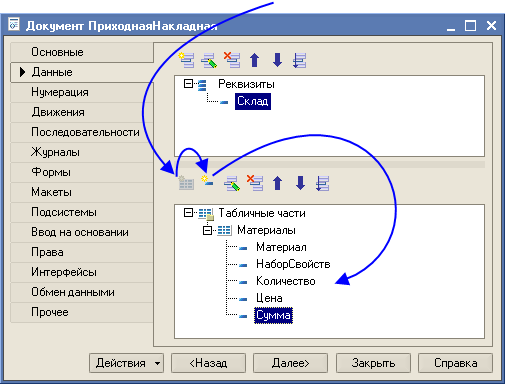Image resolution: width=505 pixels, height=384 pixels.
Task: Click the Далее> button
Action: tap(290, 363)
